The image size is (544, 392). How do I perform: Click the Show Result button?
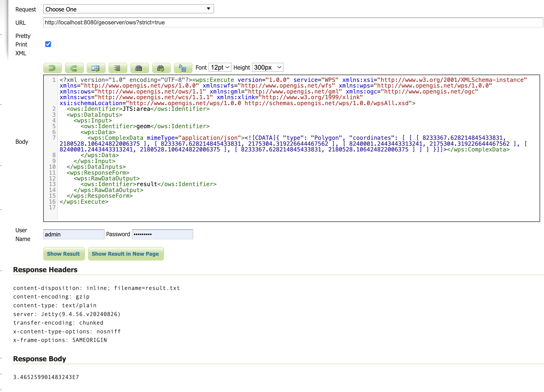(x=64, y=254)
